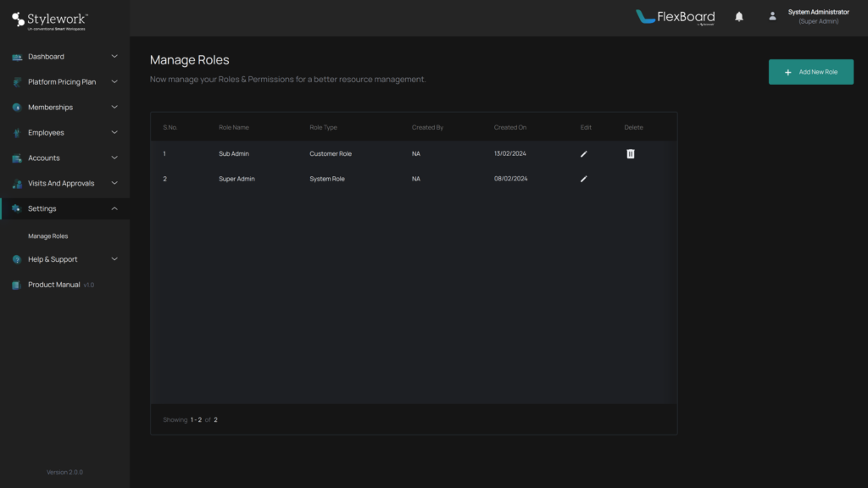This screenshot has height=488, width=868.
Task: Click the Showing 1-2 of 2 text
Action: pos(190,420)
